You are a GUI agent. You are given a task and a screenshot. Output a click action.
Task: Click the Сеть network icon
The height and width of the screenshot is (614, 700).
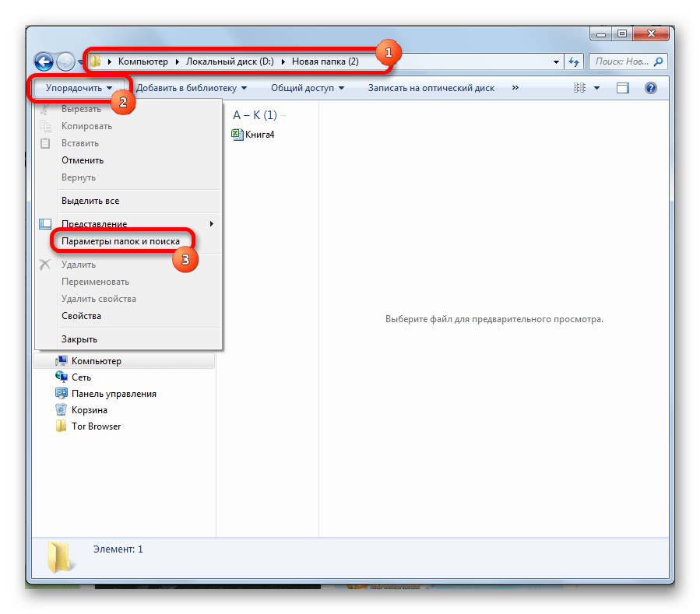pos(62,377)
